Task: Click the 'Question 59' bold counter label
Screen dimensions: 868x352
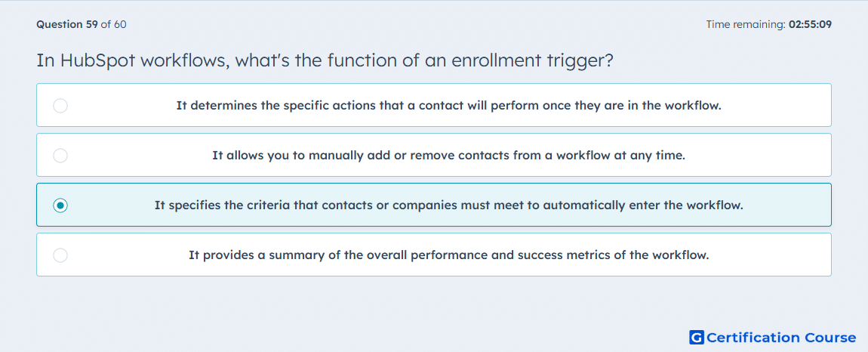Action: (x=67, y=24)
